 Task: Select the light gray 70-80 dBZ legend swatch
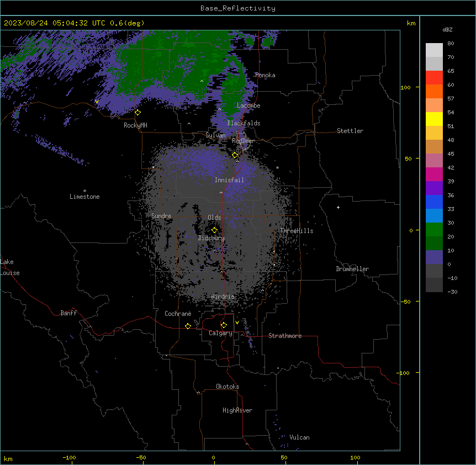click(434, 50)
